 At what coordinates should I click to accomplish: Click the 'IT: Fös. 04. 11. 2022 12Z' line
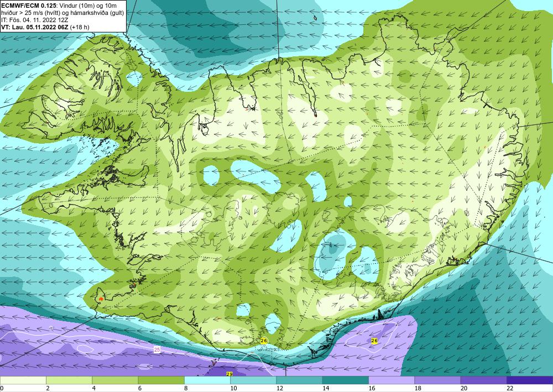(35, 20)
